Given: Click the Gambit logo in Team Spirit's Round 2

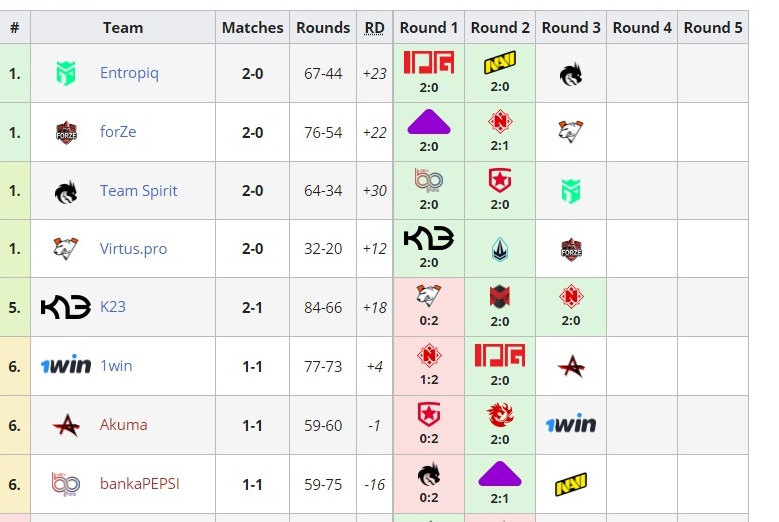Looking at the screenshot, I should [x=500, y=181].
